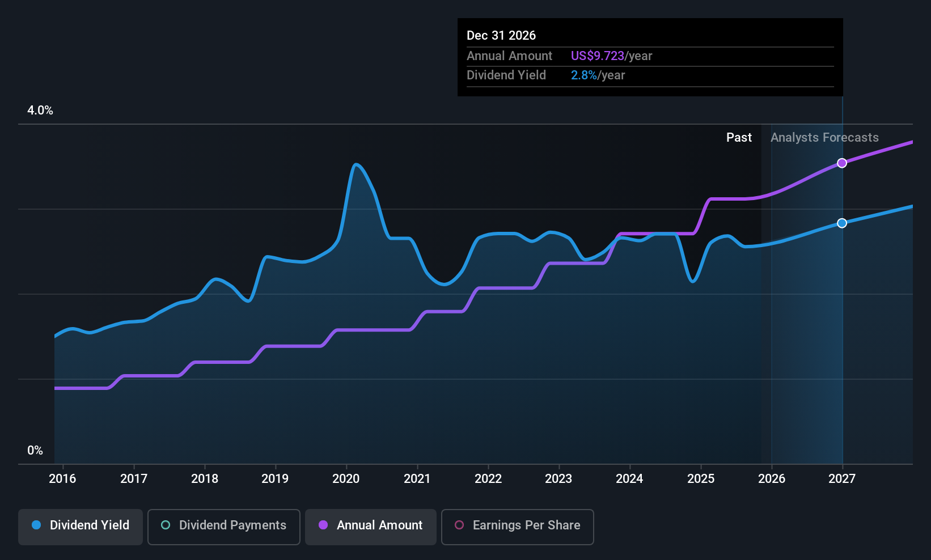Click the 2020 dividend yield peak
Screen dimensions: 931x560
[x=356, y=165]
